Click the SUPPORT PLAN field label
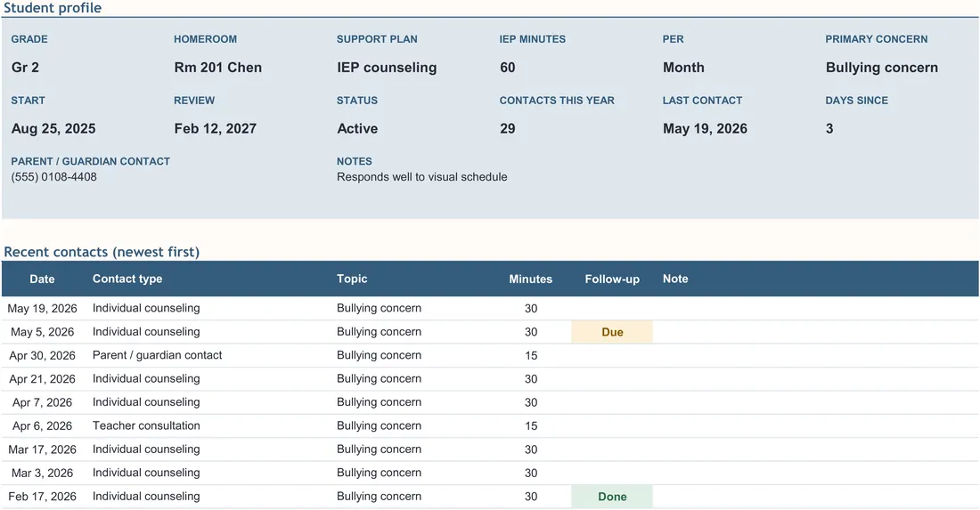Screen dimensions: 980x510 tap(377, 38)
